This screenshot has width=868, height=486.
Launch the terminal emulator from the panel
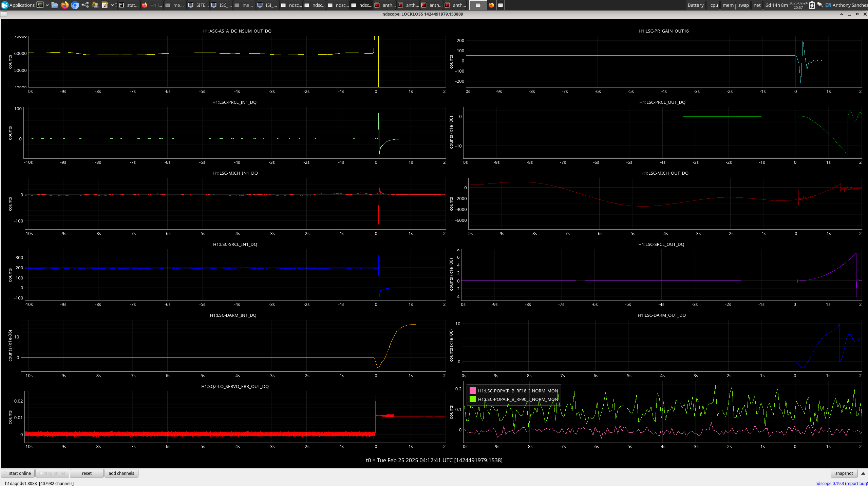40,5
